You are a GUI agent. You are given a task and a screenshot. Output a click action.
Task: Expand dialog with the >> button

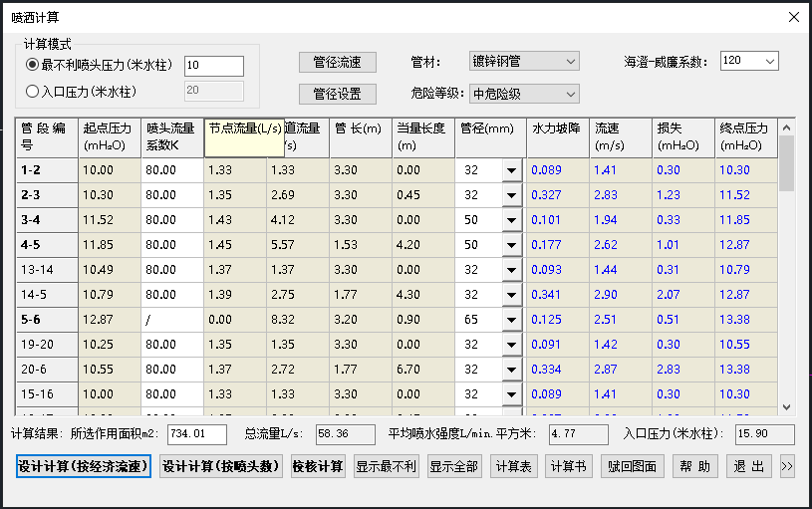click(787, 467)
